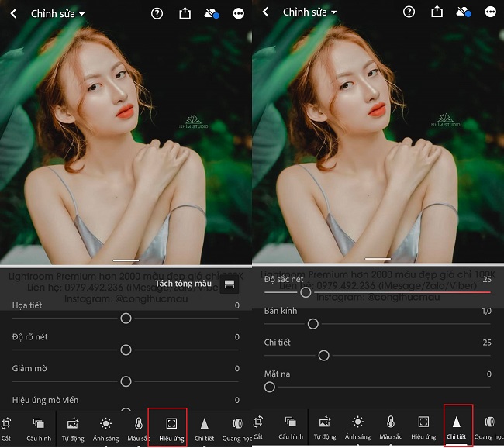
Task: Open Màu sắc color panel on left screen
Action: pos(139,429)
